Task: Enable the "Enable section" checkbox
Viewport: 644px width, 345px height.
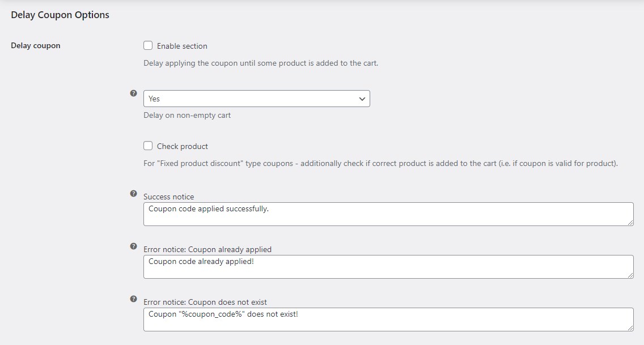Action: (148, 45)
